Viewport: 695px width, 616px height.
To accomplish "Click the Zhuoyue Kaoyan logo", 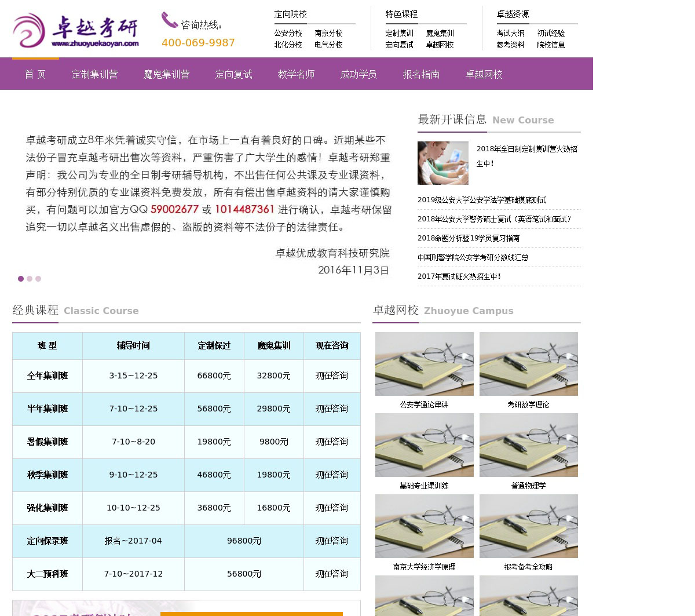I will (x=76, y=30).
